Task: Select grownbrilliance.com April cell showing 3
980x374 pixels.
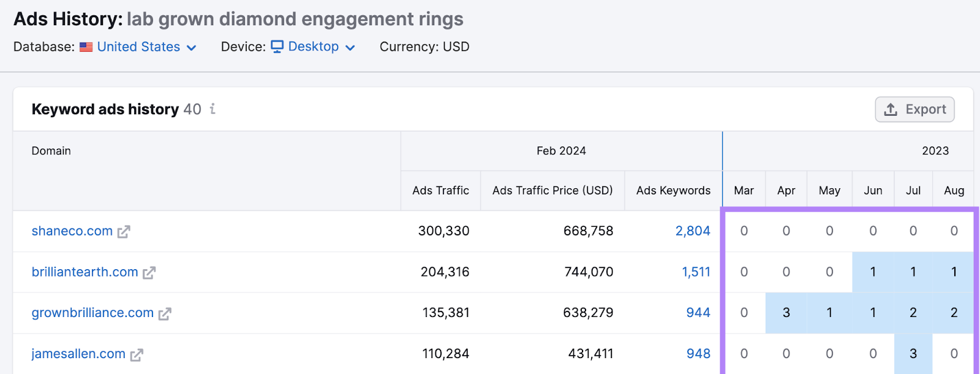Action: pos(786,313)
